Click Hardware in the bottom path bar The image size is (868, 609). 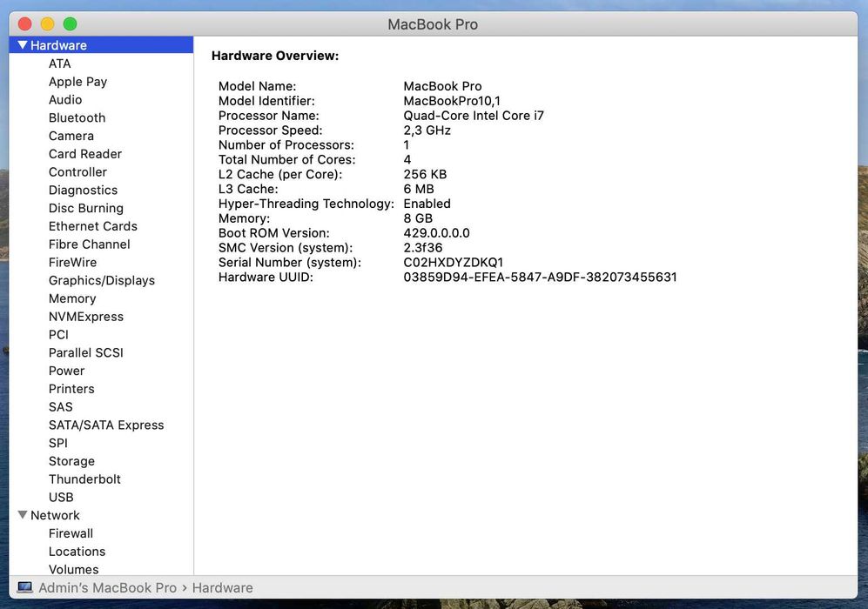(x=223, y=587)
